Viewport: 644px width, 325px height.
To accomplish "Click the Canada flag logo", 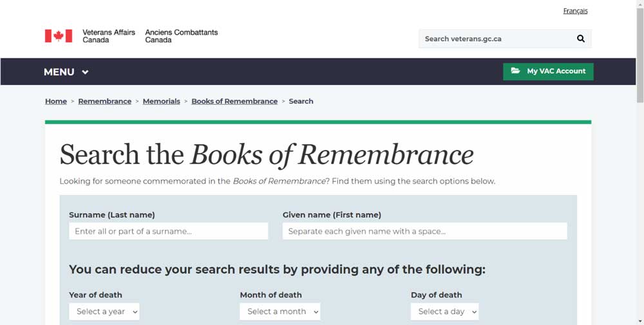I will 58,36.
